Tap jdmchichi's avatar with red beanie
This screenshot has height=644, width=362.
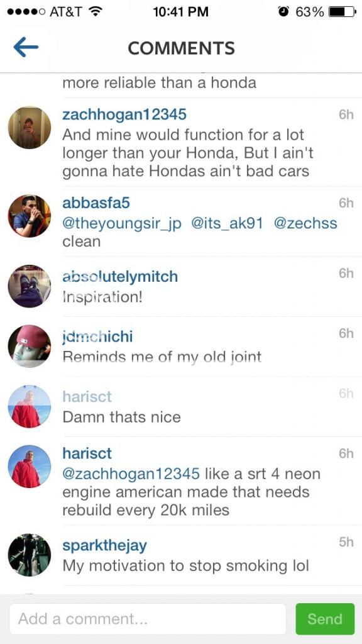[x=30, y=347]
